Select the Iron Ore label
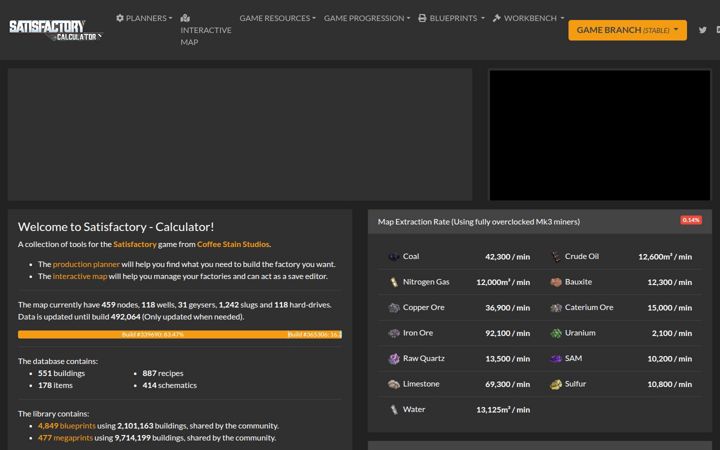720x450 pixels. [x=418, y=333]
